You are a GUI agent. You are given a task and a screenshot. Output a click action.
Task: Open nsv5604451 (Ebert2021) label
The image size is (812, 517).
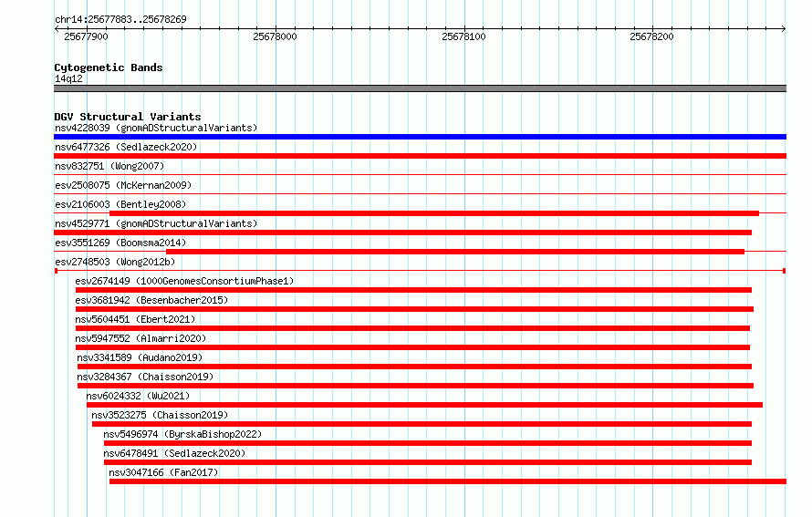click(135, 319)
